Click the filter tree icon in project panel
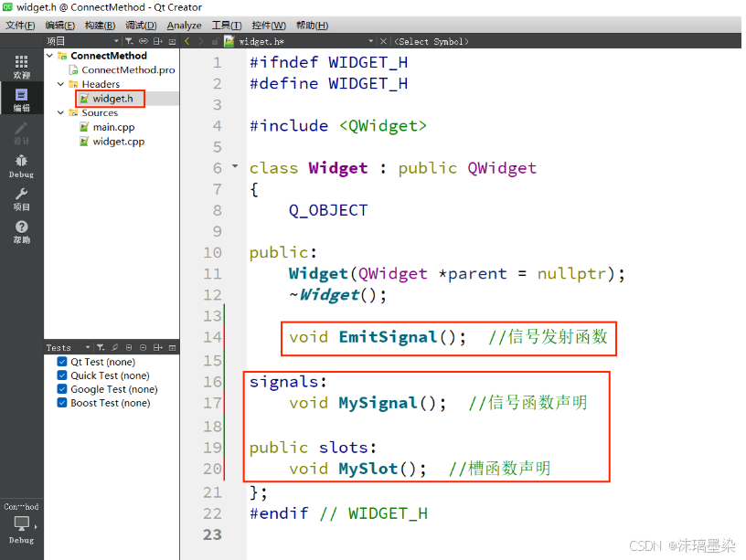The height and width of the screenshot is (560, 746). [x=129, y=41]
